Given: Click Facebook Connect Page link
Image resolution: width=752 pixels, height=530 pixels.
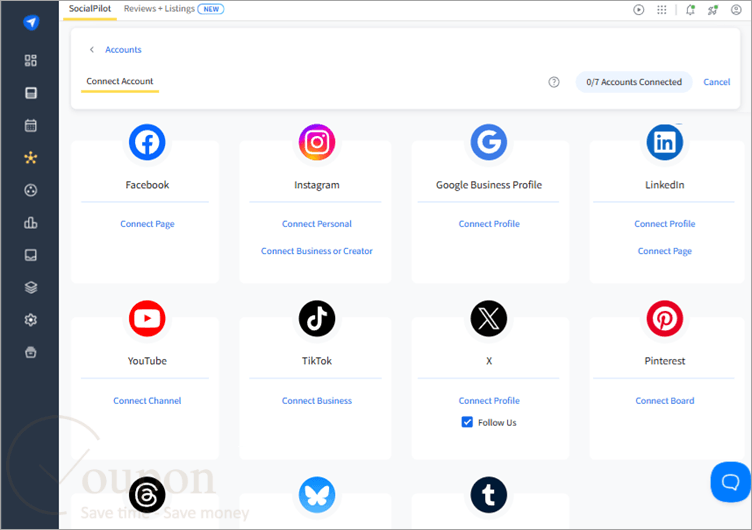Looking at the screenshot, I should pos(147,224).
